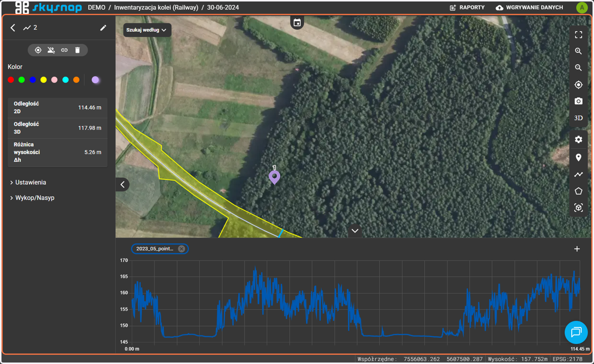Switch to 3D view
Viewport: 594px width, 364px height.
pos(578,118)
